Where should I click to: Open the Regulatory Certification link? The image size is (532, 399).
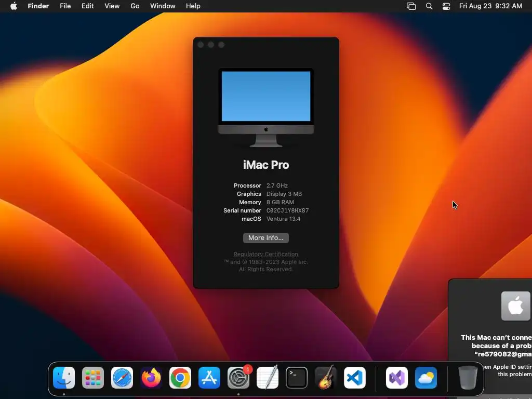click(266, 254)
